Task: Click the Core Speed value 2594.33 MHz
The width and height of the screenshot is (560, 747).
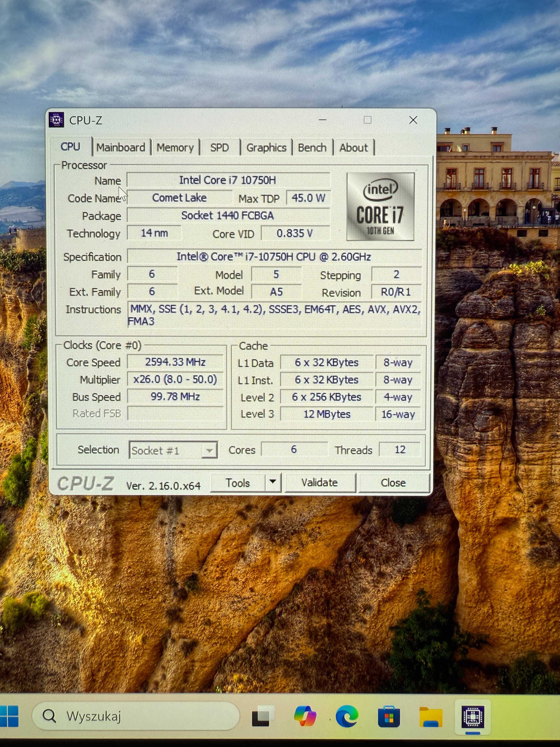Action: pos(175,362)
